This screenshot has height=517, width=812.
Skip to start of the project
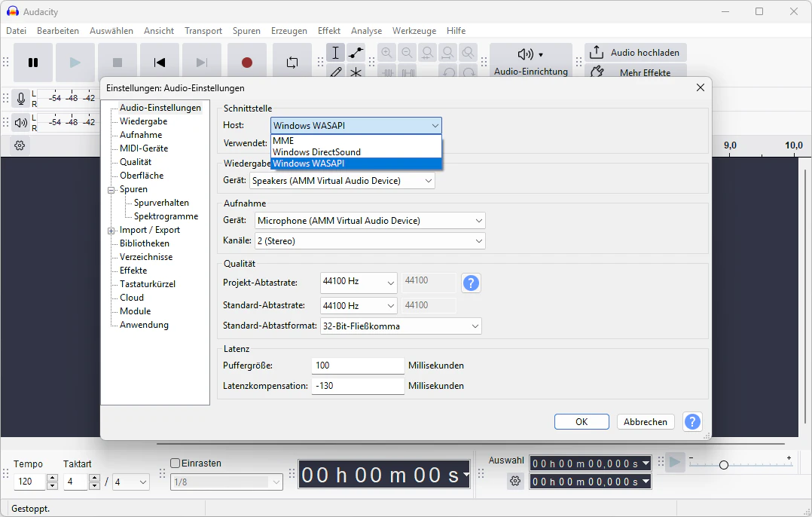pyautogui.click(x=160, y=63)
